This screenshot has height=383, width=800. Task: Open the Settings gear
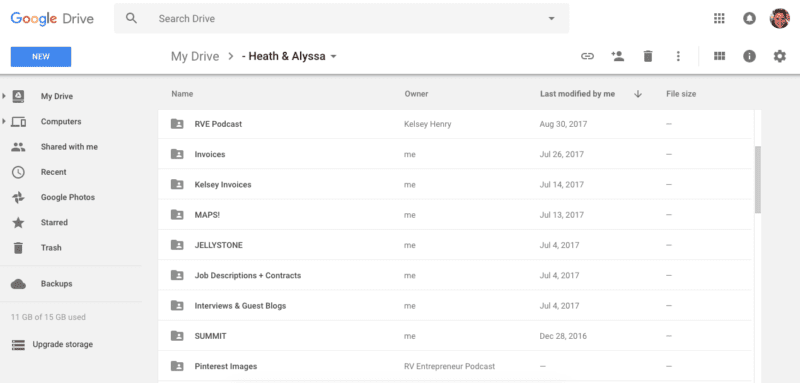click(x=780, y=56)
